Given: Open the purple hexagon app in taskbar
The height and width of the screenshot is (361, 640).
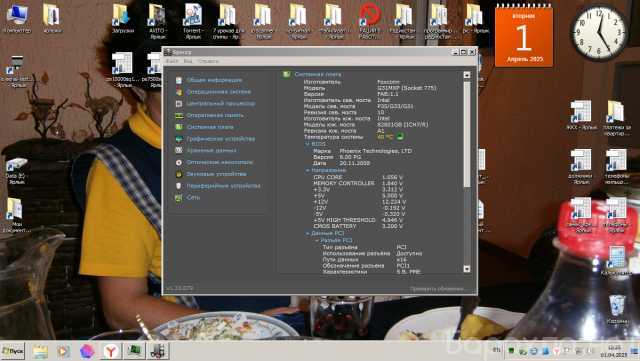Looking at the screenshot, I should pyautogui.click(x=87, y=351).
